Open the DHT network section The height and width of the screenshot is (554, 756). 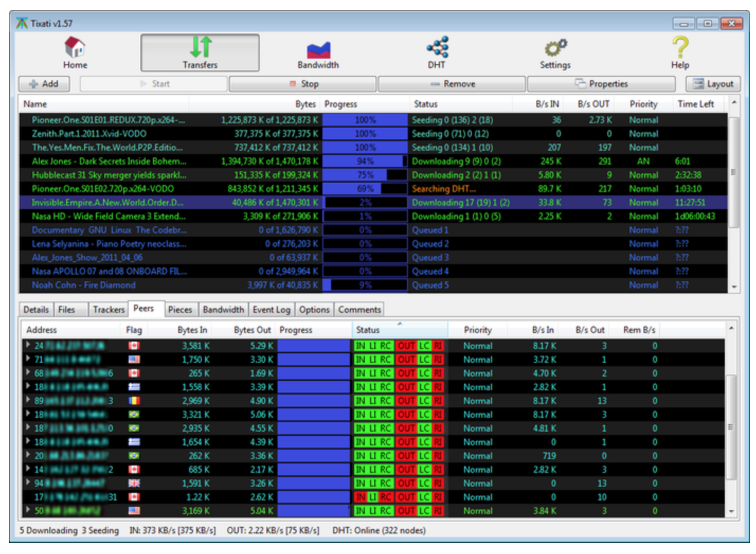[437, 53]
